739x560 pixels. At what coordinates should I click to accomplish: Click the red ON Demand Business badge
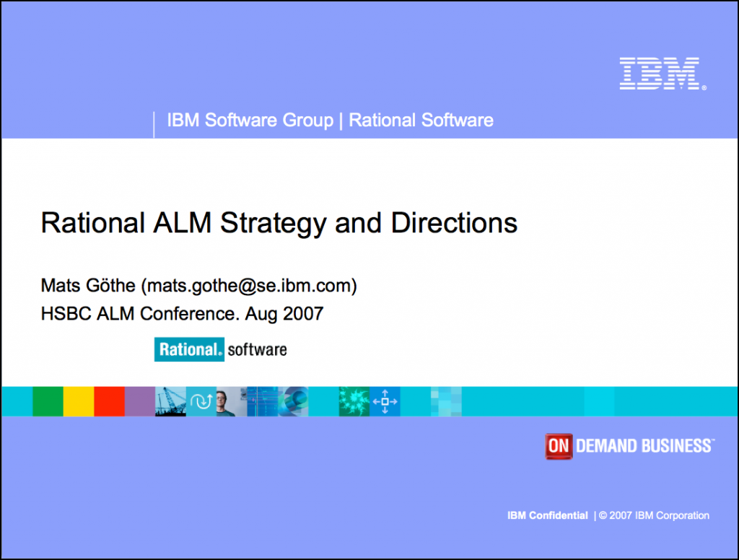[559, 446]
